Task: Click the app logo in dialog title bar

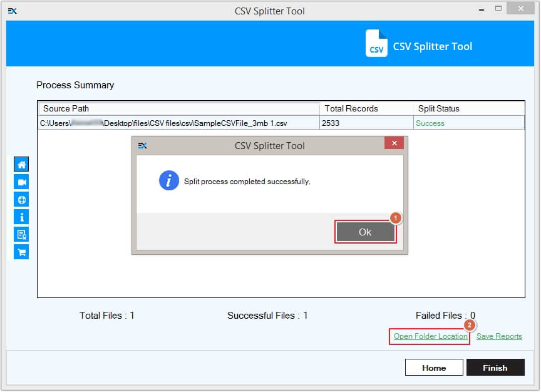Action: point(142,145)
